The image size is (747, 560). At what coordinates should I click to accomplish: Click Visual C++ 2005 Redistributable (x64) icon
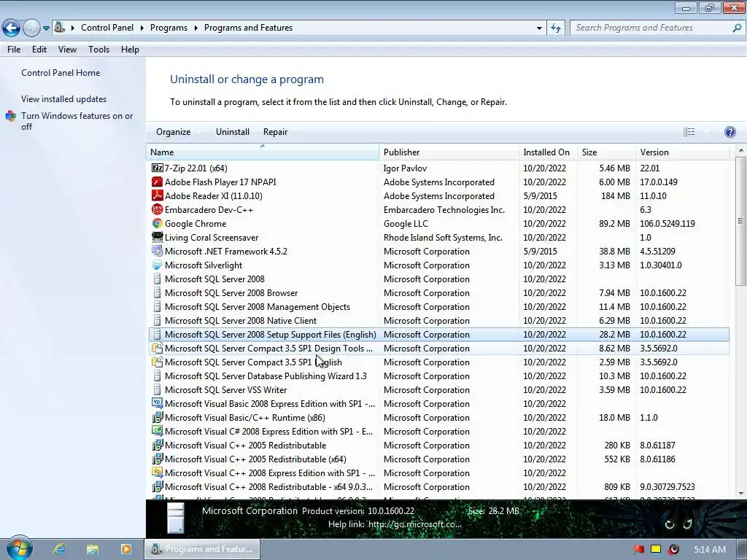click(158, 459)
